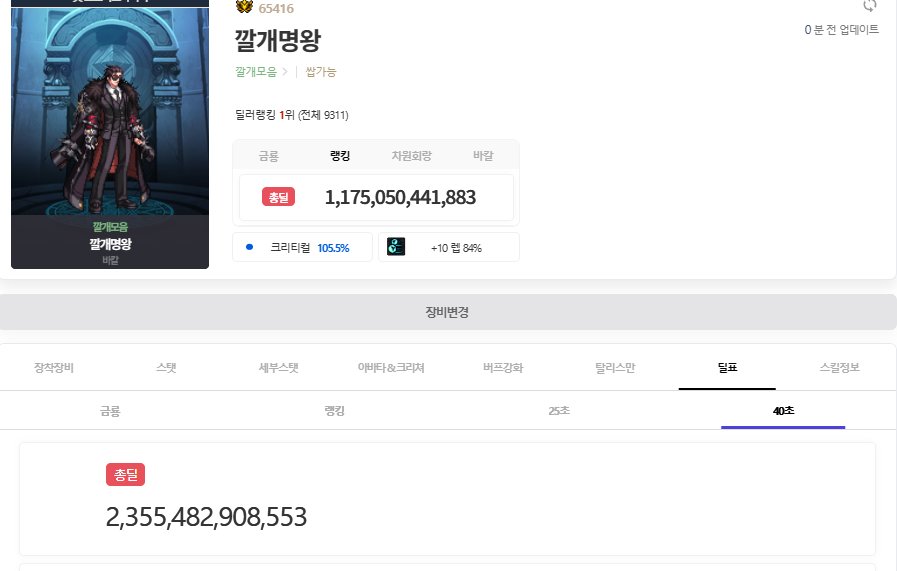
Task: Open the 스킬정보 tab
Action: coord(839,367)
